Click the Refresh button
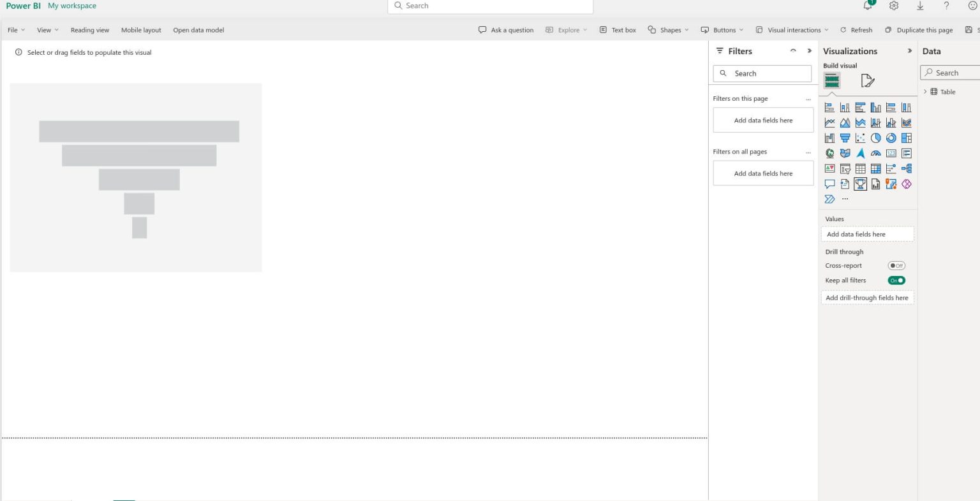 click(x=856, y=30)
